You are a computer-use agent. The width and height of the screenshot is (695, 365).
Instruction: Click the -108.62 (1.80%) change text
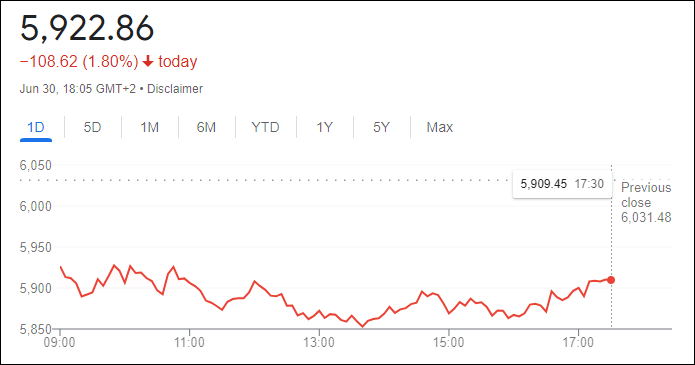pos(79,61)
